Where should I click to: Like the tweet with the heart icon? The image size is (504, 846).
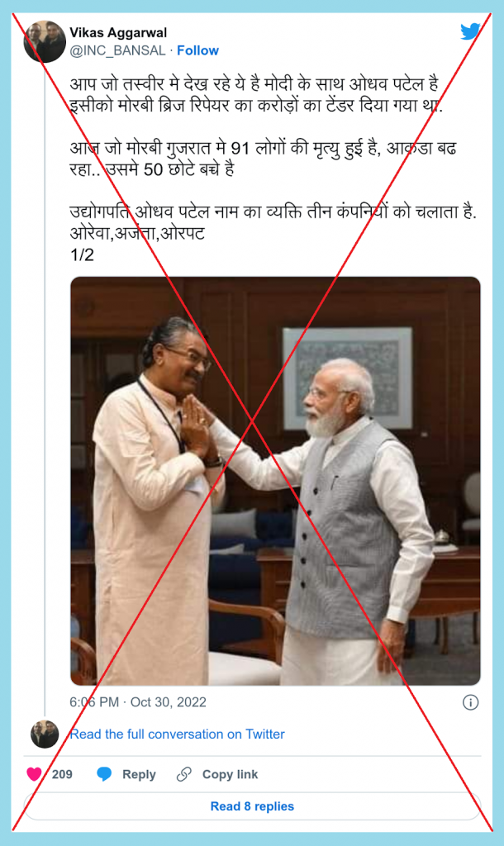tap(35, 774)
